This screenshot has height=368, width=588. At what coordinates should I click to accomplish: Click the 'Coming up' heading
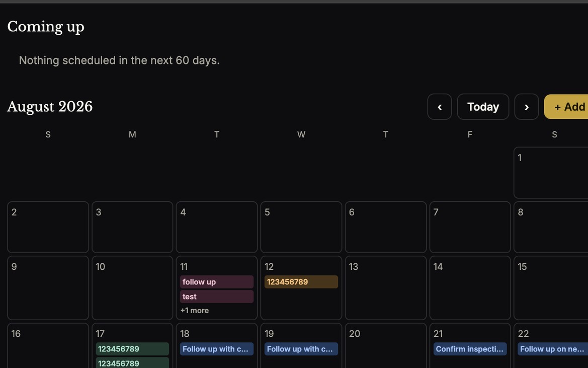46,27
